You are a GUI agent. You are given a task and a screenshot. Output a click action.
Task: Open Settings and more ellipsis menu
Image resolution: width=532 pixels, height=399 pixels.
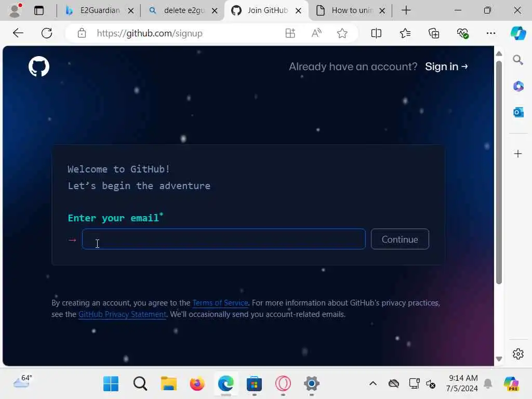point(491,33)
